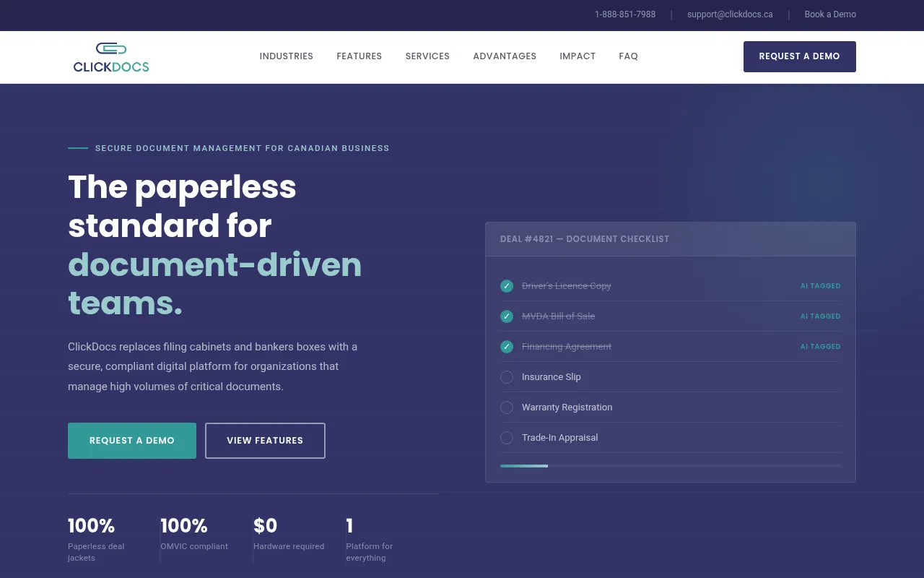
Task: Open the Industries menu item
Action: click(x=287, y=56)
